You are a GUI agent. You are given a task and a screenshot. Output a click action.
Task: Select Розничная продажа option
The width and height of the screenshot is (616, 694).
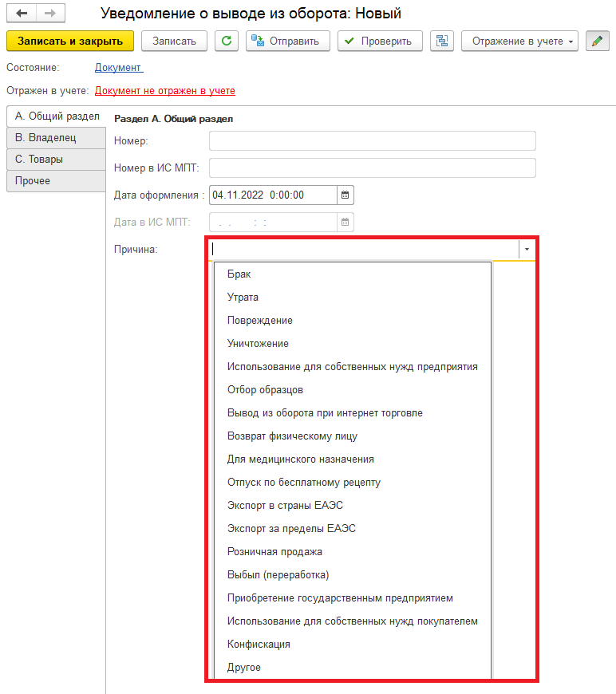[353, 552]
